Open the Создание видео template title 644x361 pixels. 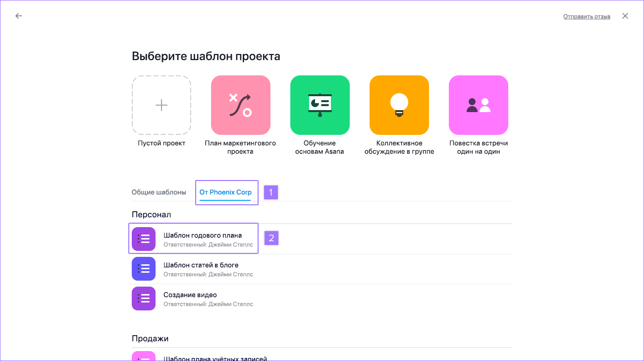(x=190, y=295)
